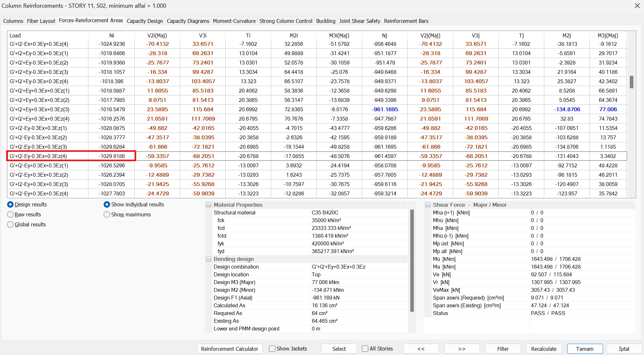Collapse the Shear Force section

(x=428, y=205)
